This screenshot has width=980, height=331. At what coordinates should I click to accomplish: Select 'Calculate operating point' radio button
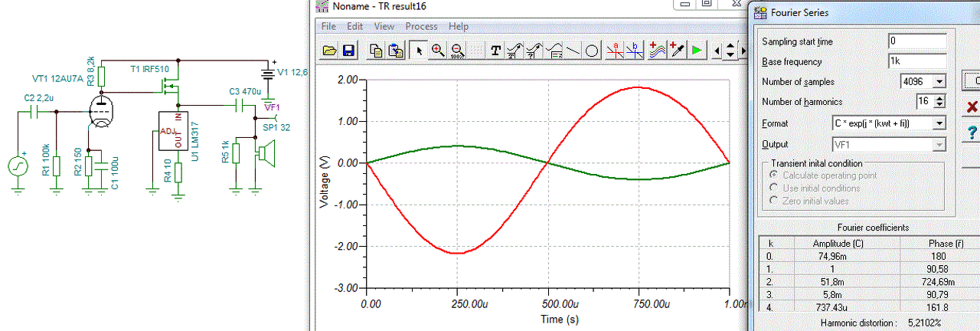773,175
